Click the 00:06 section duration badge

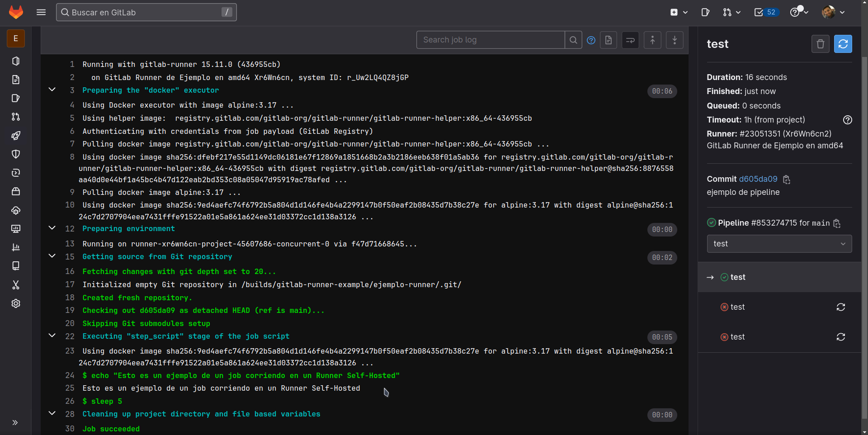662,91
